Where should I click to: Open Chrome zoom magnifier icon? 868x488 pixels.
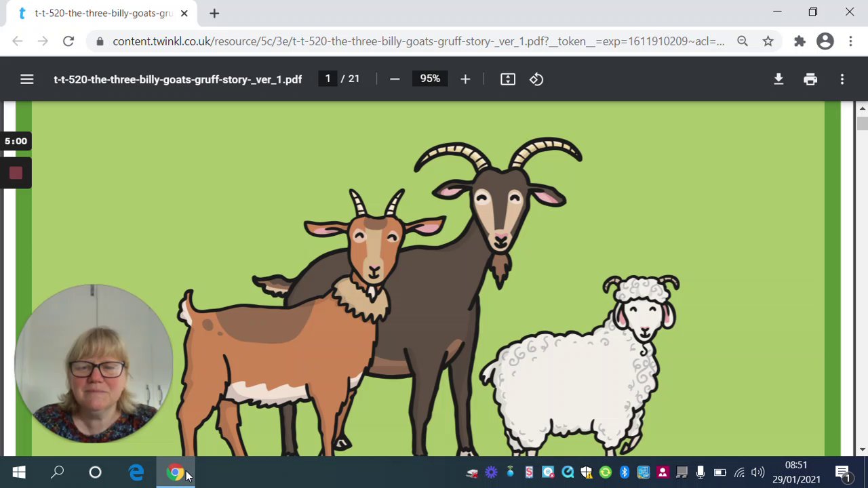[x=743, y=41]
